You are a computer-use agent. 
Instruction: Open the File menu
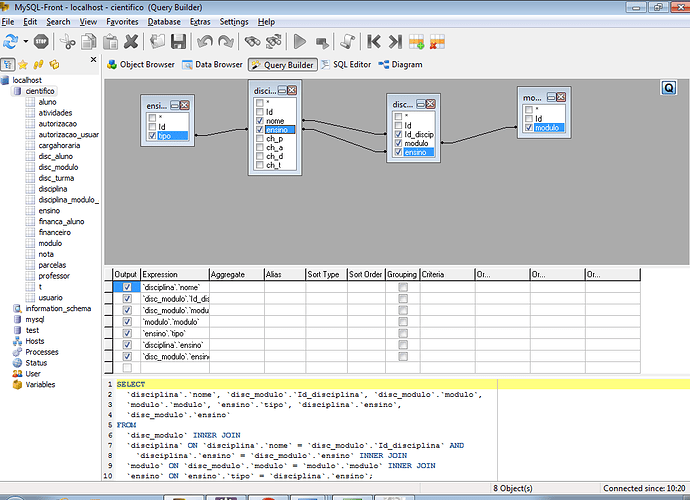tap(8, 22)
